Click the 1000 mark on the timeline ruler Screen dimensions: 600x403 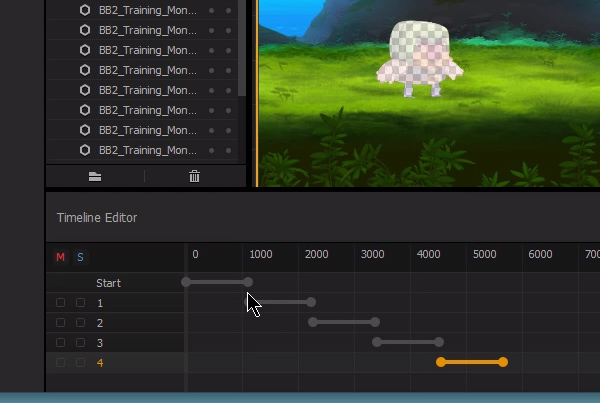261,255
